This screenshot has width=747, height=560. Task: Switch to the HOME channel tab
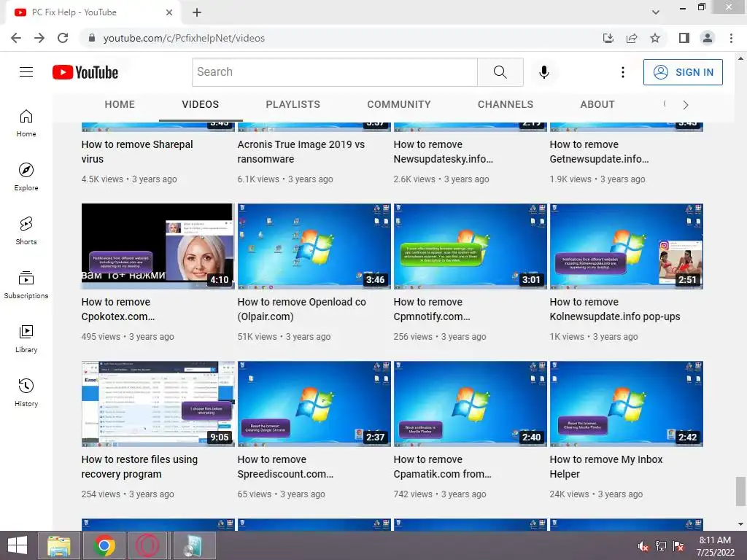click(120, 104)
